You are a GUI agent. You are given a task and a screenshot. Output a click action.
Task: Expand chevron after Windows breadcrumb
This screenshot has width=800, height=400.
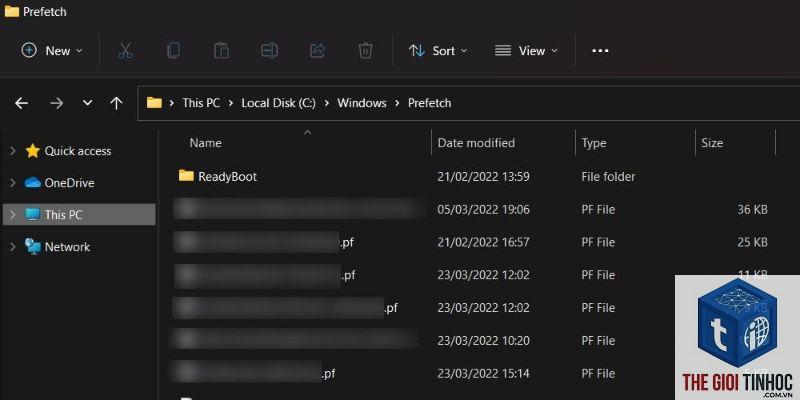click(397, 103)
